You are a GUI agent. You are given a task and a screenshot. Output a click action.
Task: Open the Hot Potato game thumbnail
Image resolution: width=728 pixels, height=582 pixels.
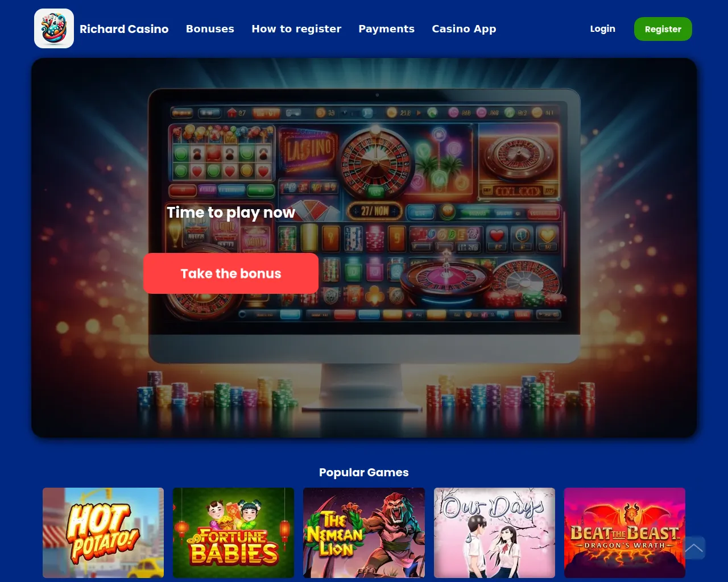pyautogui.click(x=103, y=533)
